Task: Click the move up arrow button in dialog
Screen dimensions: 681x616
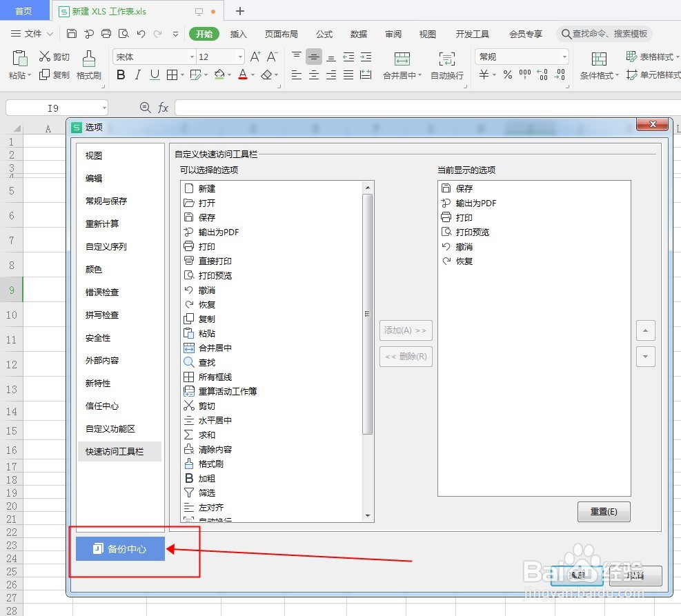Action: (645, 330)
